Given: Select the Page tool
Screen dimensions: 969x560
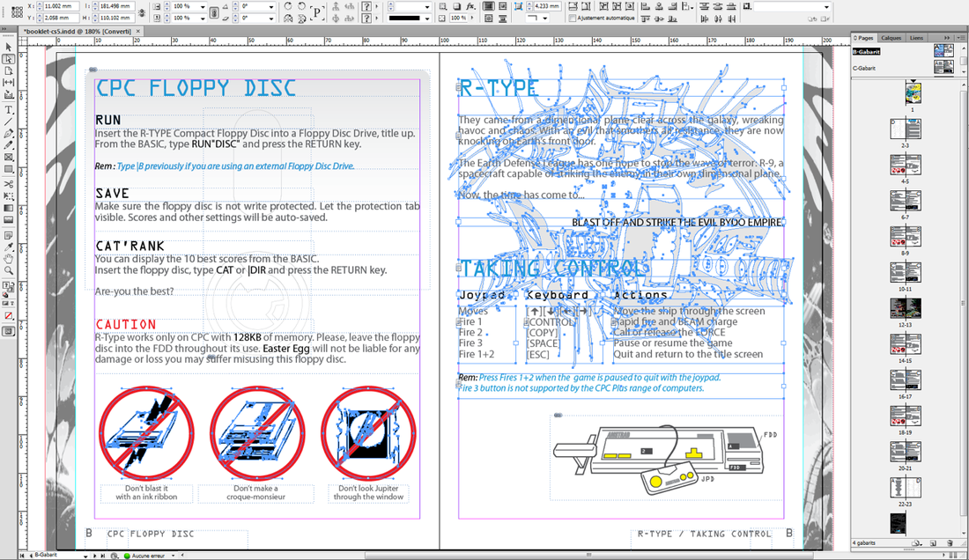Looking at the screenshot, I should click(9, 70).
